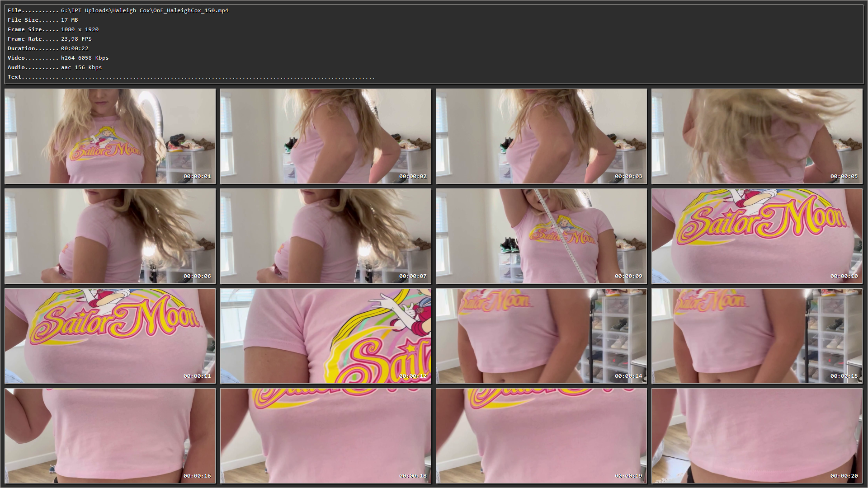The width and height of the screenshot is (868, 488).
Task: Click the frame size value 1080 x 1920
Action: pyautogui.click(x=80, y=29)
